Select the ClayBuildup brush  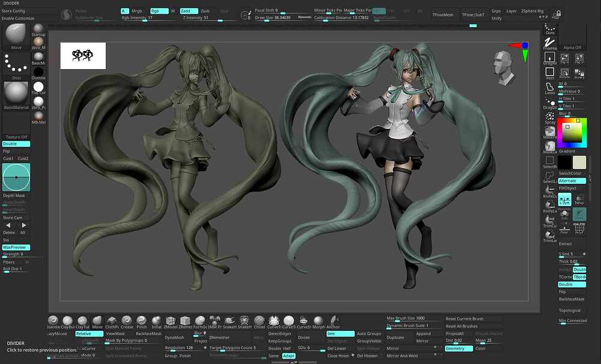pyautogui.click(x=67, y=322)
